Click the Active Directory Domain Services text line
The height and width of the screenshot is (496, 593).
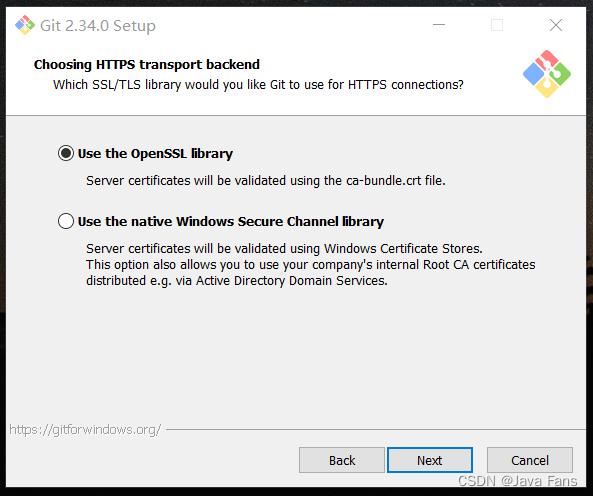pos(237,281)
